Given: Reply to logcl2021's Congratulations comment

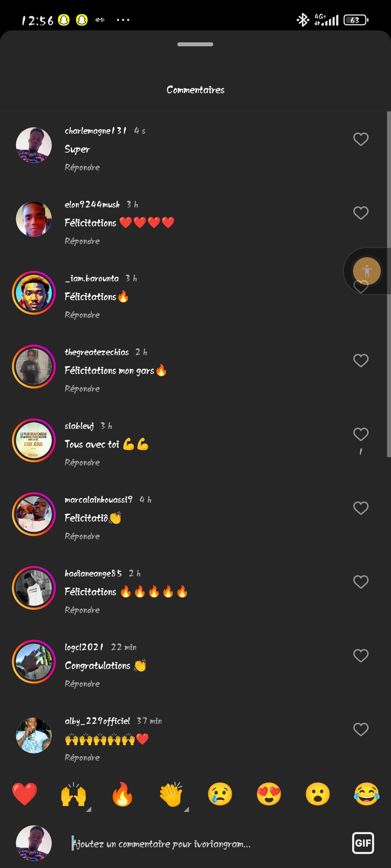Looking at the screenshot, I should (x=82, y=684).
